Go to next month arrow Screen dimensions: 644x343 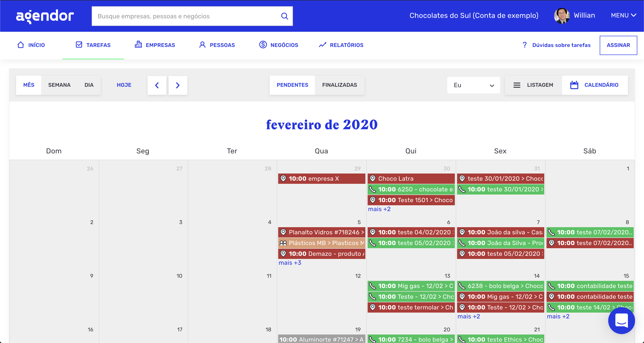178,85
